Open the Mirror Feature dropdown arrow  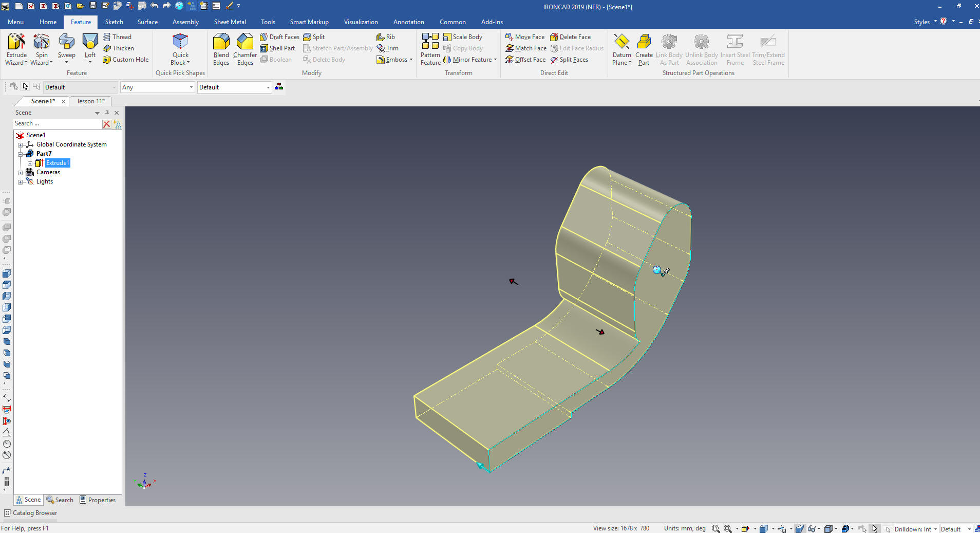click(495, 60)
